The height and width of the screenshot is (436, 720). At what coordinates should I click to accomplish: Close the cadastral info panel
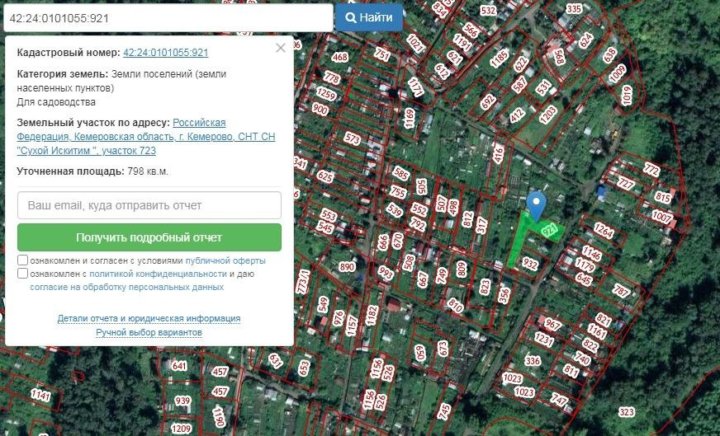(280, 48)
